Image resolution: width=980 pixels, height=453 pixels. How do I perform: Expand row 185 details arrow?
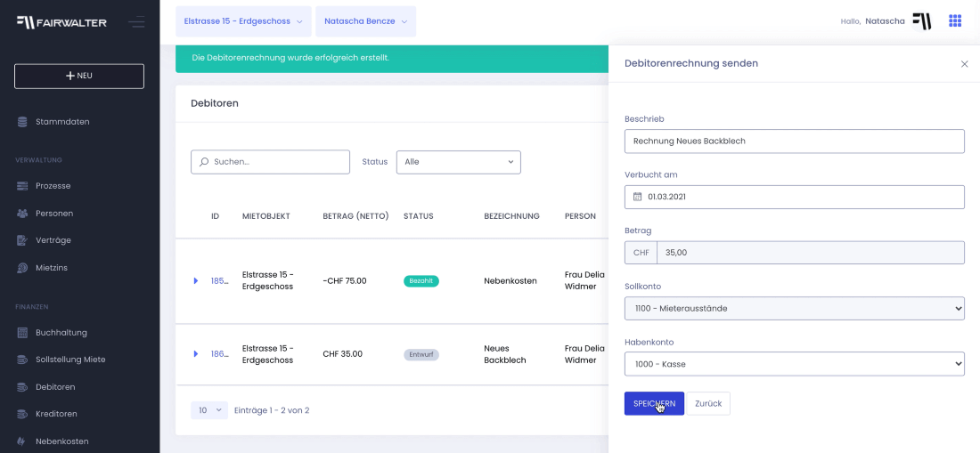(x=196, y=280)
